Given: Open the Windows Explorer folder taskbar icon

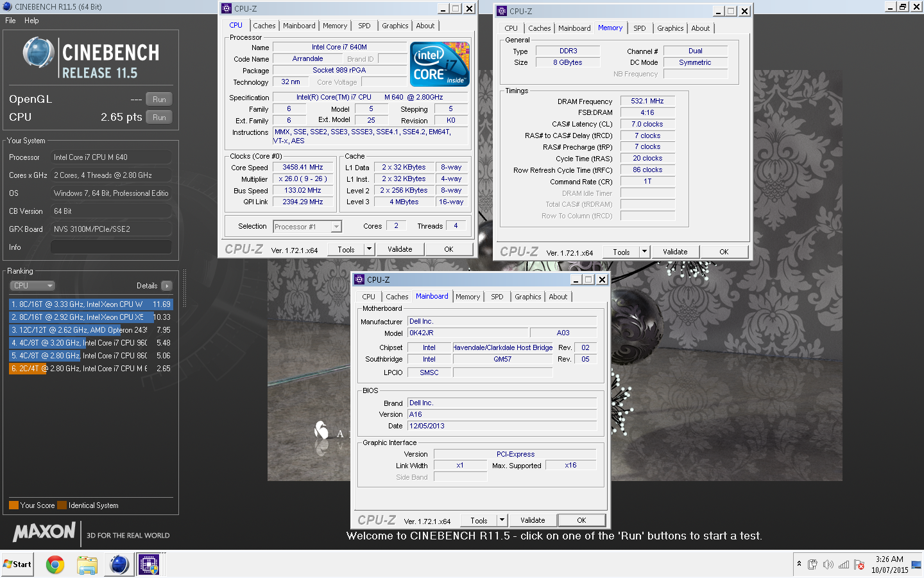Looking at the screenshot, I should click(x=87, y=565).
